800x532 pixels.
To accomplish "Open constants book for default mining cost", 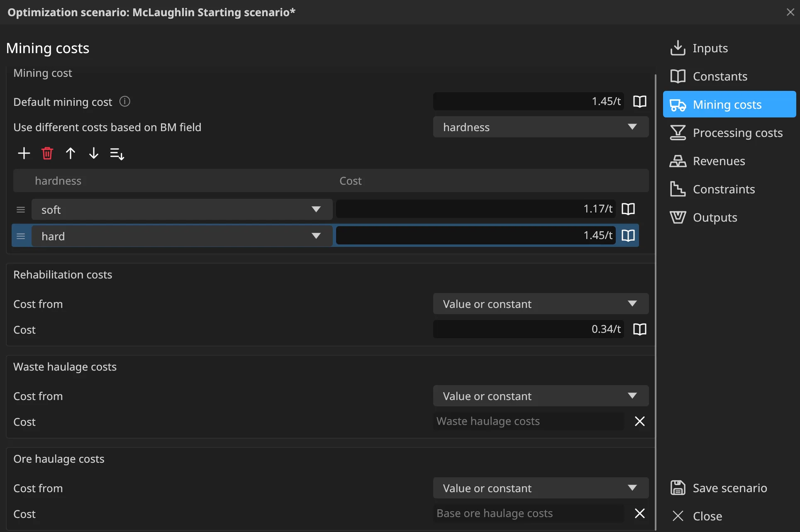I will click(x=640, y=101).
